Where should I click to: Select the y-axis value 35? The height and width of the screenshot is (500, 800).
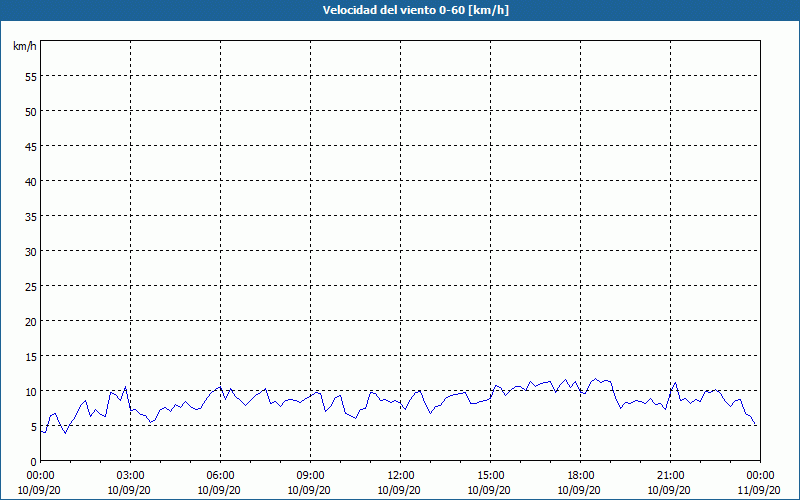(31, 216)
